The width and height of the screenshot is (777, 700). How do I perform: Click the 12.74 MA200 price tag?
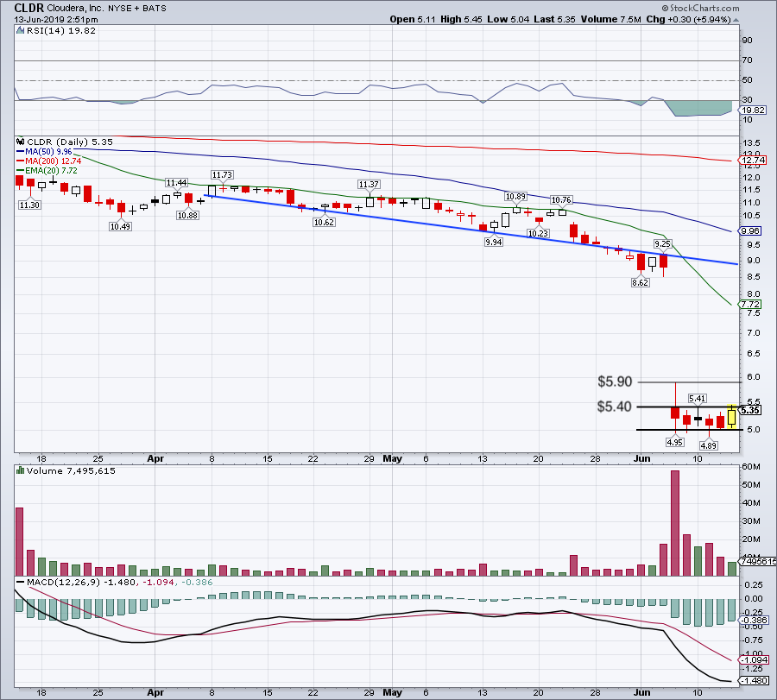pos(753,160)
